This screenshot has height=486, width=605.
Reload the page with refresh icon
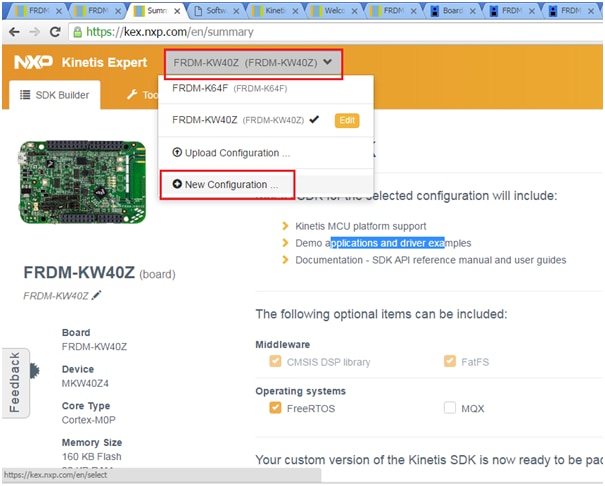(x=55, y=32)
